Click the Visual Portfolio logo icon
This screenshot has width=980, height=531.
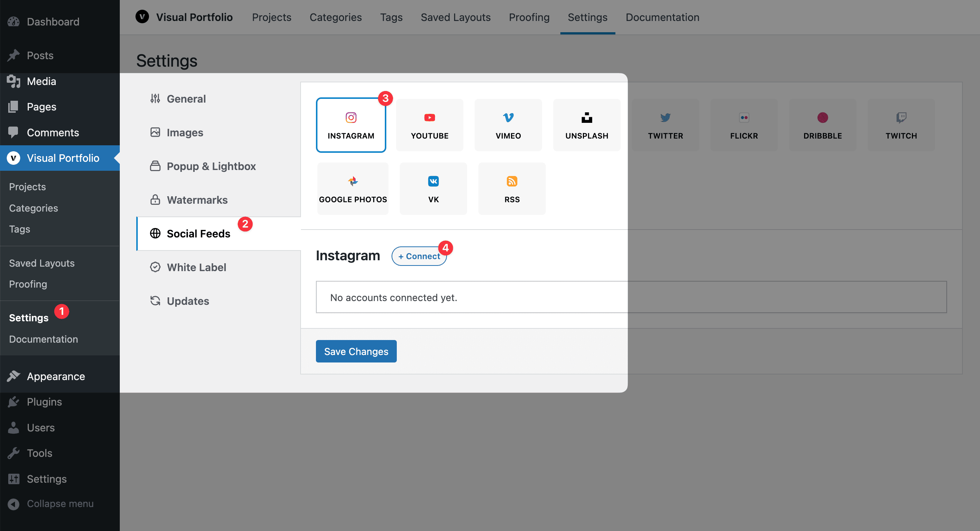coord(142,17)
